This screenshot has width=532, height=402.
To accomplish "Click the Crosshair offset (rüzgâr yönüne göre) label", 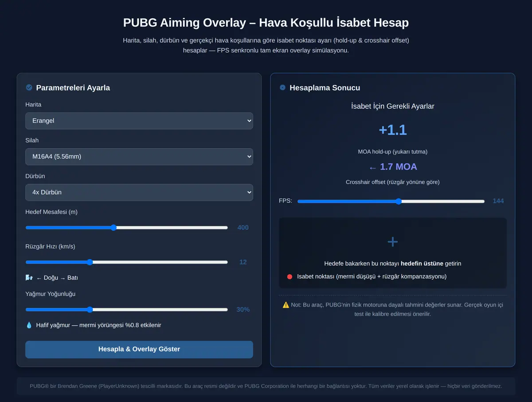I will point(393,182).
